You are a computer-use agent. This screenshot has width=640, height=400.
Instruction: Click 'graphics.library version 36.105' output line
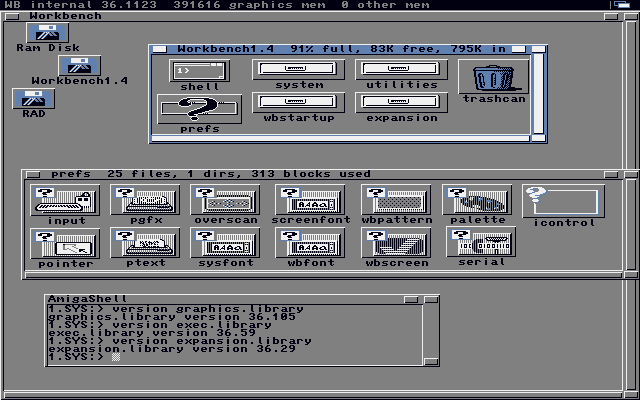point(172,317)
